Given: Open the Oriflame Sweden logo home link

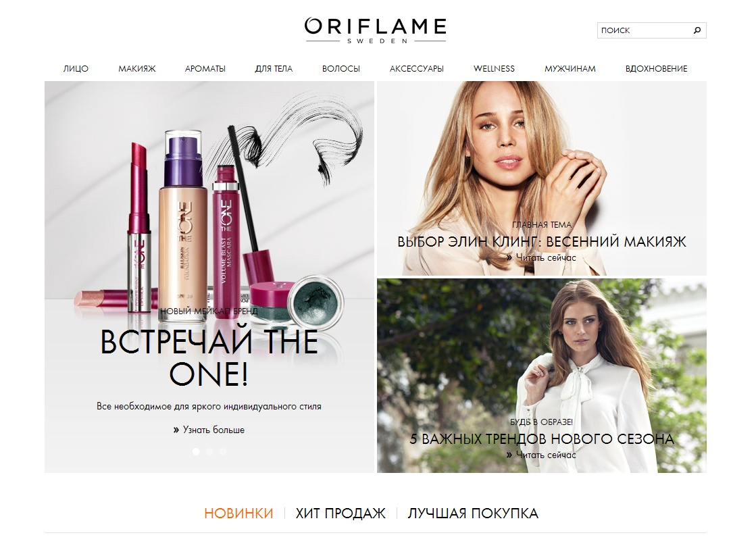Looking at the screenshot, I should (x=376, y=31).
